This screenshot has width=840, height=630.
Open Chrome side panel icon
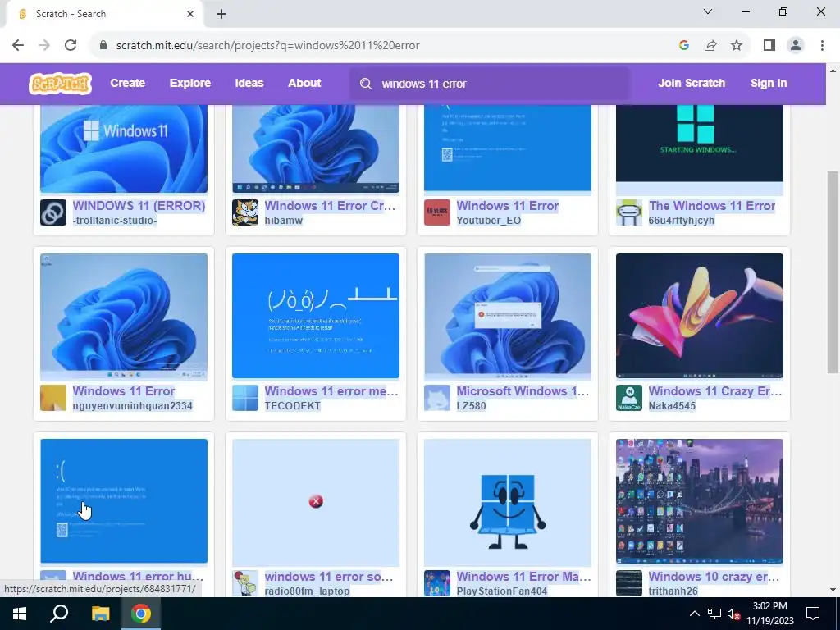769,46
